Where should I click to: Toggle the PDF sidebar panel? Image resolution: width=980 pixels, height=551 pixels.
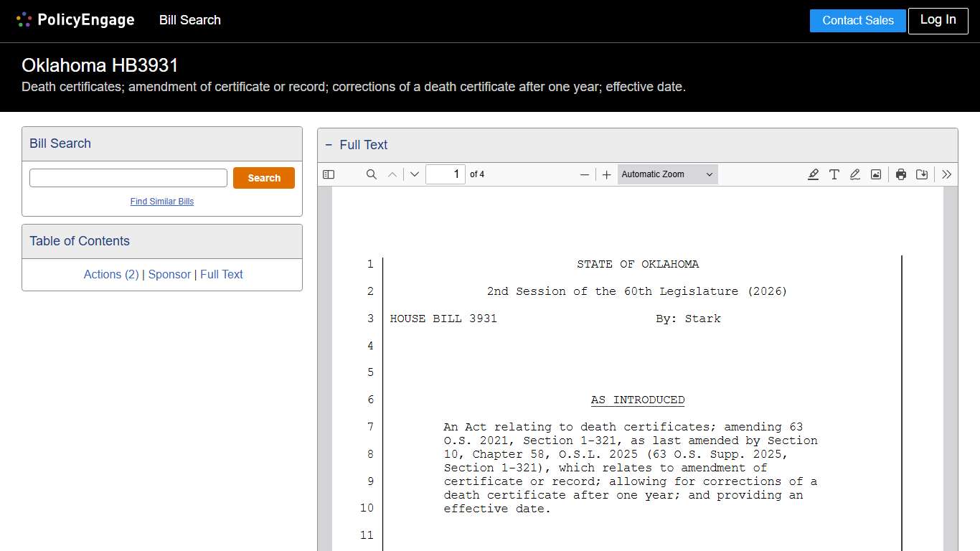click(329, 174)
